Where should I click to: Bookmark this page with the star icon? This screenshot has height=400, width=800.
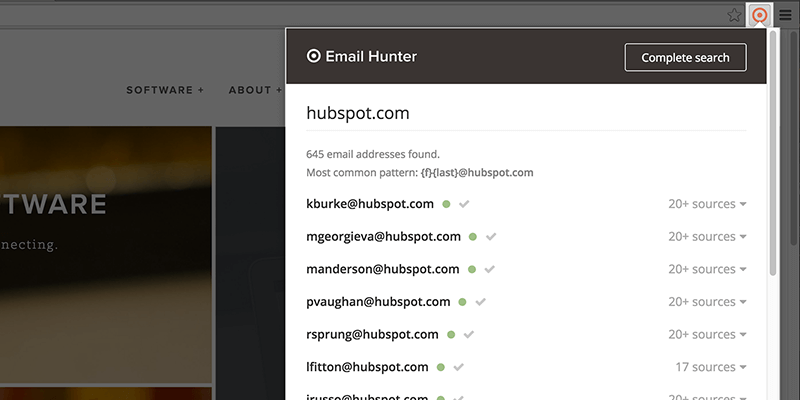click(734, 15)
